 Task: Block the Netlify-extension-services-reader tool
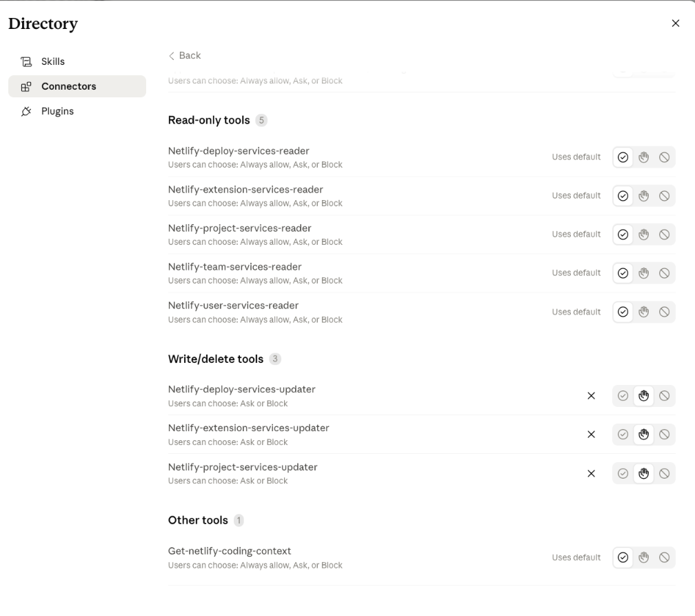click(664, 196)
